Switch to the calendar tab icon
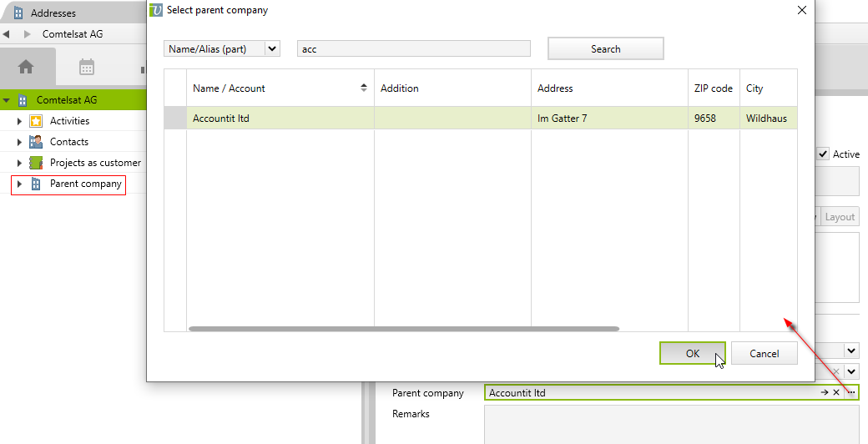Screen dimensions: 868x444 pyautogui.click(x=86, y=67)
